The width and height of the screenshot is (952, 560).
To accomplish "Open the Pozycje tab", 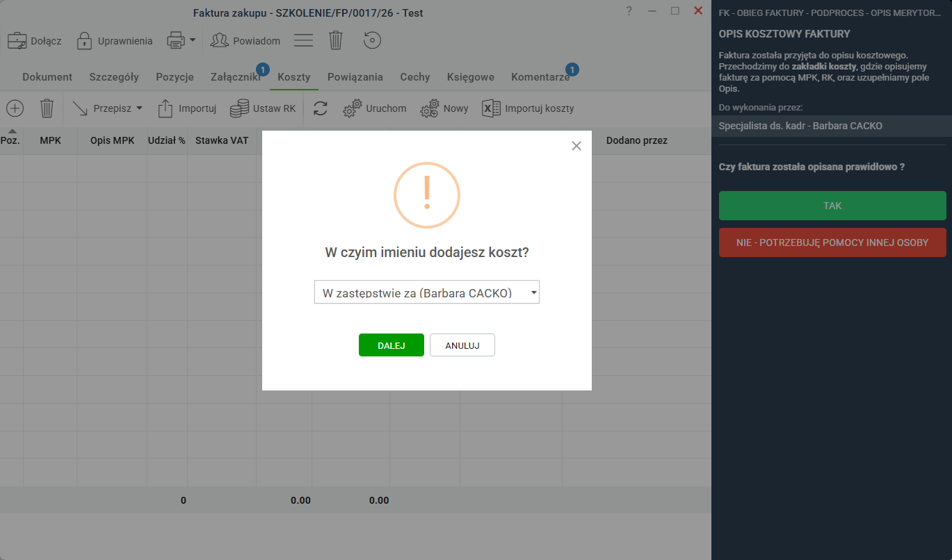I will tap(175, 77).
